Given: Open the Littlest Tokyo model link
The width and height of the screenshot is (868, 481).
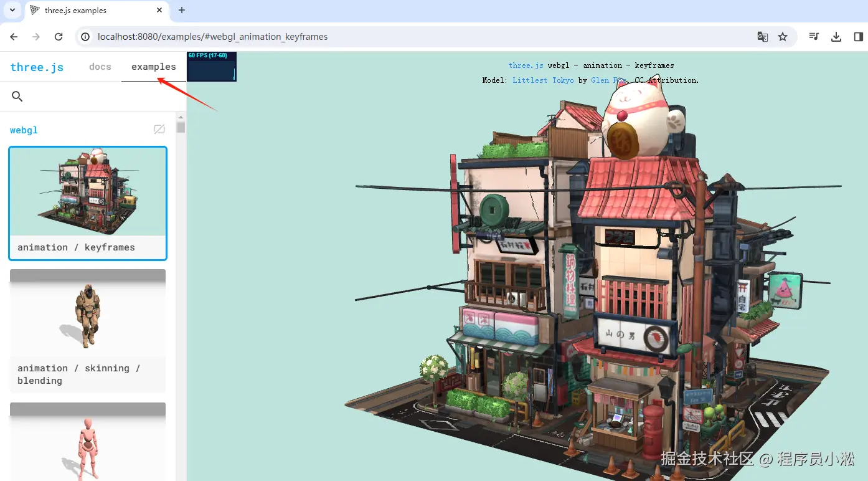Looking at the screenshot, I should (x=543, y=80).
